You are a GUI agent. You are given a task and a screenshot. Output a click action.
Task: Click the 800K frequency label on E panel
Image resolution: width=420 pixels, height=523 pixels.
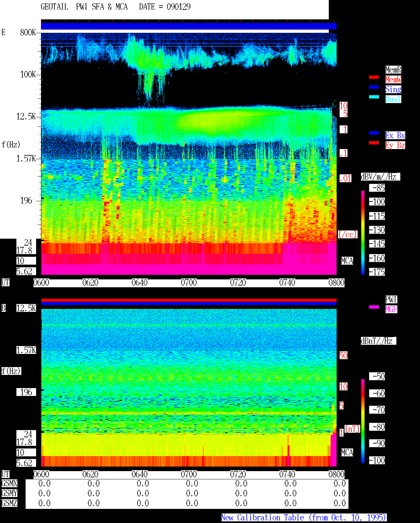click(28, 32)
